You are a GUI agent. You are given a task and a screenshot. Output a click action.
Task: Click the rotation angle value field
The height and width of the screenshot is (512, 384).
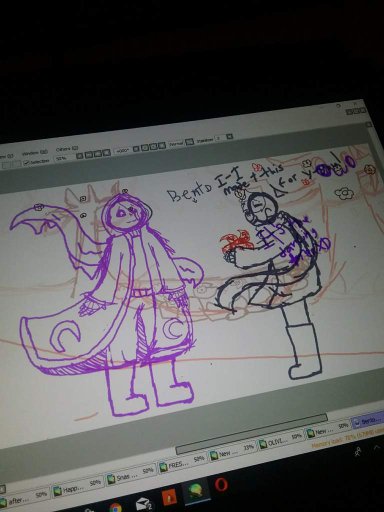click(x=123, y=150)
